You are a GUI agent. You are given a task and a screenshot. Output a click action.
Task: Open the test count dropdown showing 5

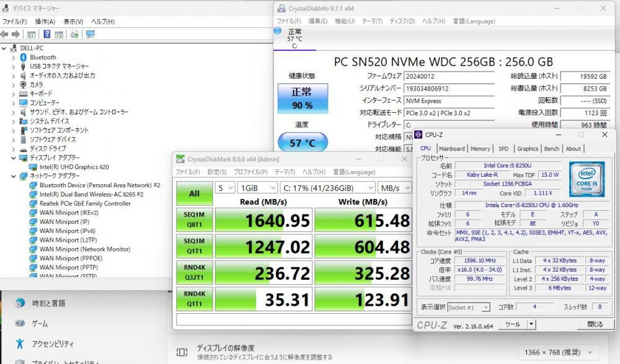[225, 188]
